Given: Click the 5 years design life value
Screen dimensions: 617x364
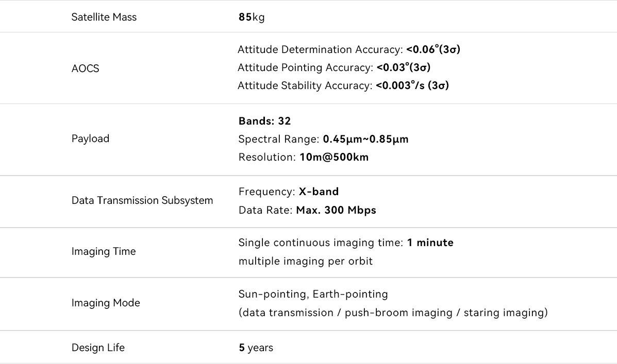Looking at the screenshot, I should click(x=256, y=348).
